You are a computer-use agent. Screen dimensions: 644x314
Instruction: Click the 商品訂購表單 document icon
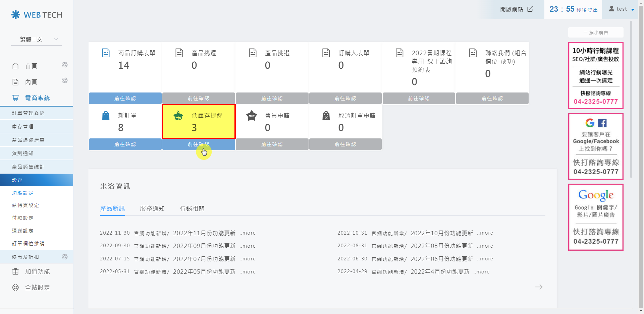106,53
